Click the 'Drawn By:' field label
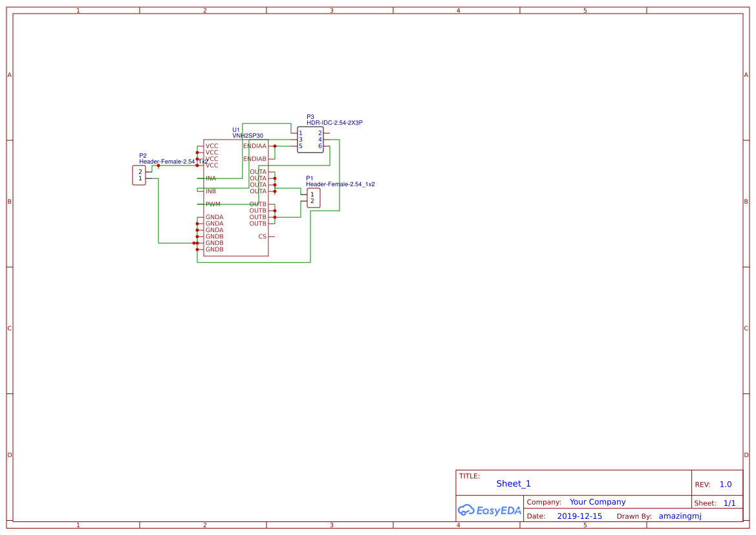This screenshot has height=535, width=756. [634, 516]
